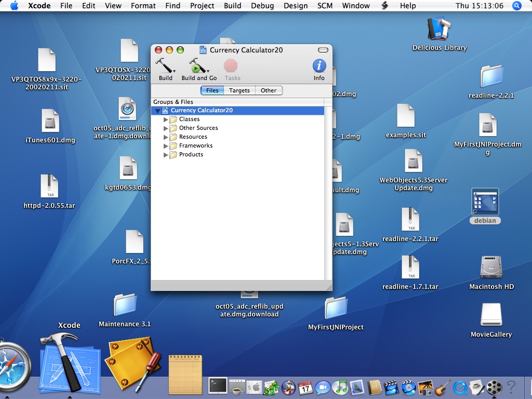
Task: Open the Apple menu
Action: pyautogui.click(x=14, y=5)
